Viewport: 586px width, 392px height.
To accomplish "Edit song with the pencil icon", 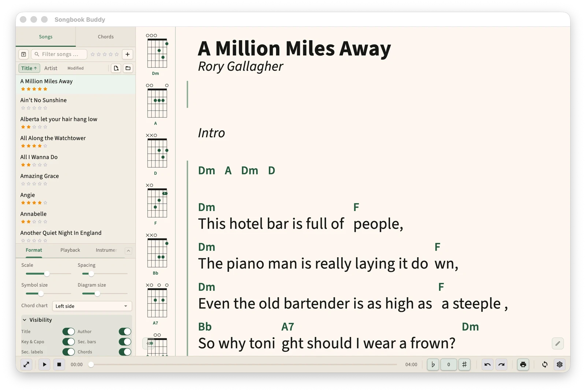I will click(x=558, y=344).
